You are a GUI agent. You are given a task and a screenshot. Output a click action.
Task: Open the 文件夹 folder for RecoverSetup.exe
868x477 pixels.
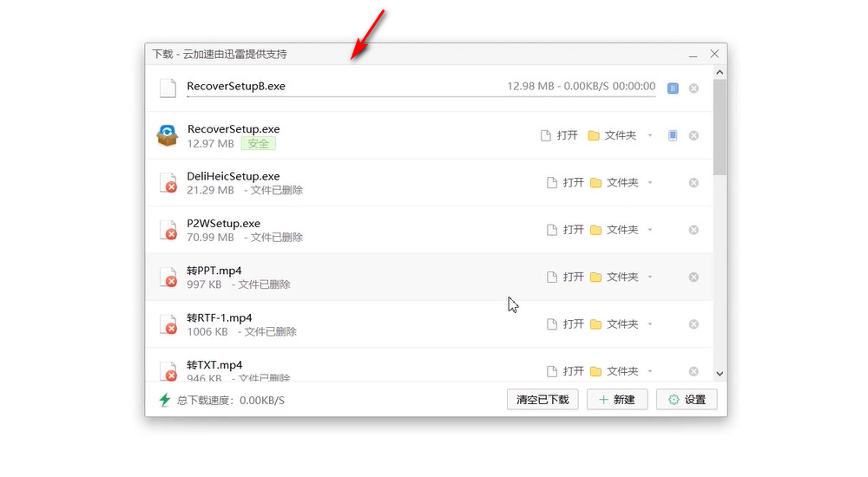click(612, 135)
